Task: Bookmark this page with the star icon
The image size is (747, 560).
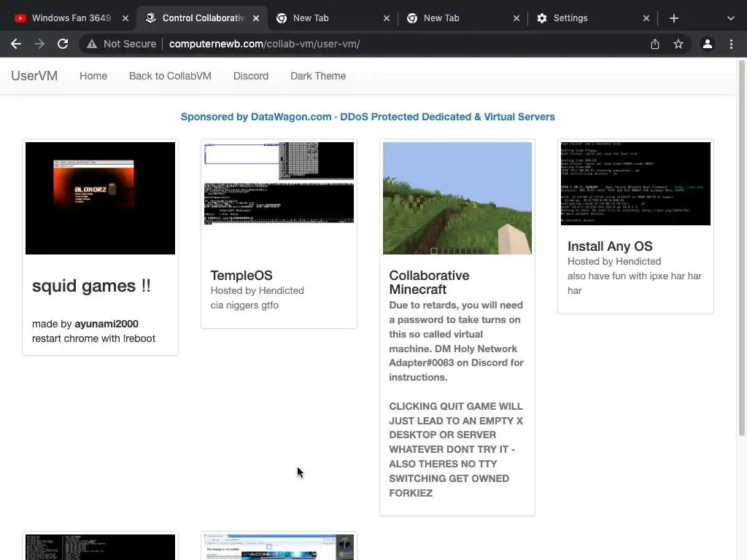Action: tap(678, 44)
